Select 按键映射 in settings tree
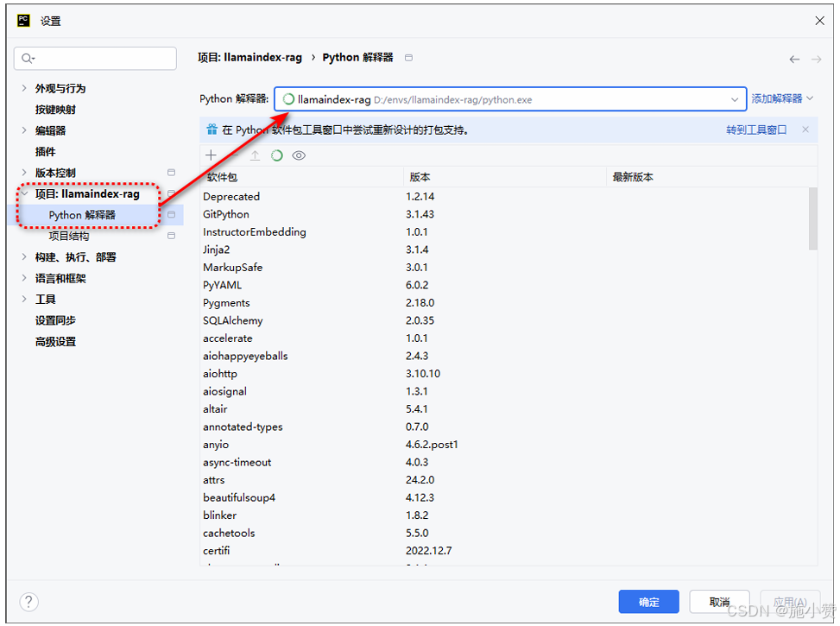 point(56,110)
